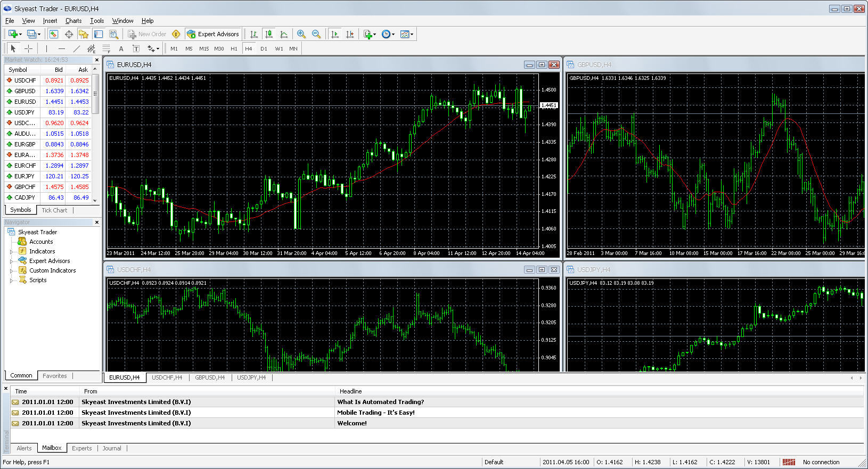
Task: Click the Headline column header in Mailbox
Action: coord(599,391)
